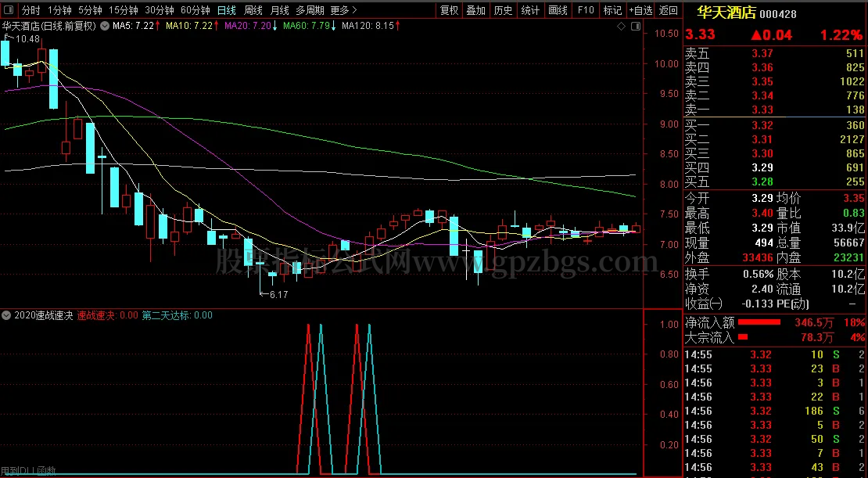The width and height of the screenshot is (868, 478).
Task: Switch to 周线 weekly chart
Action: coord(253,10)
